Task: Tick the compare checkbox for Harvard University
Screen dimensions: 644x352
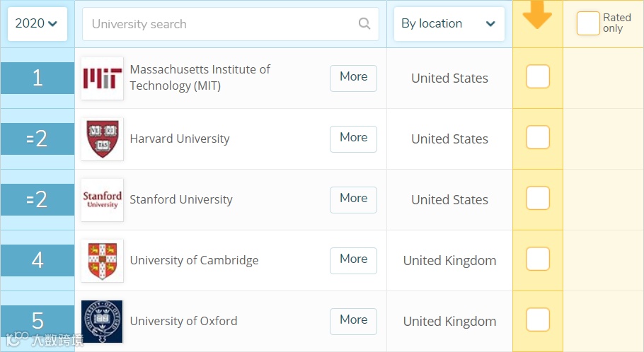Action: click(538, 137)
